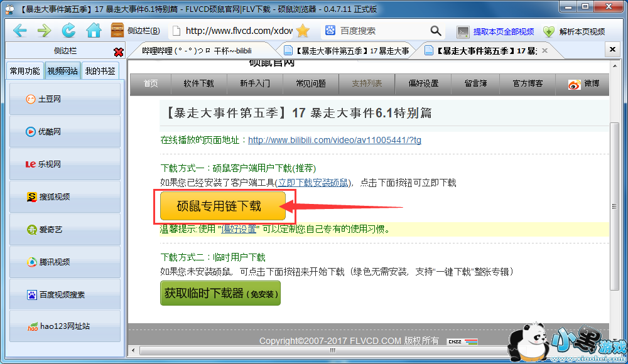
Task: Click the green forward arrow icon
Action: 44,30
